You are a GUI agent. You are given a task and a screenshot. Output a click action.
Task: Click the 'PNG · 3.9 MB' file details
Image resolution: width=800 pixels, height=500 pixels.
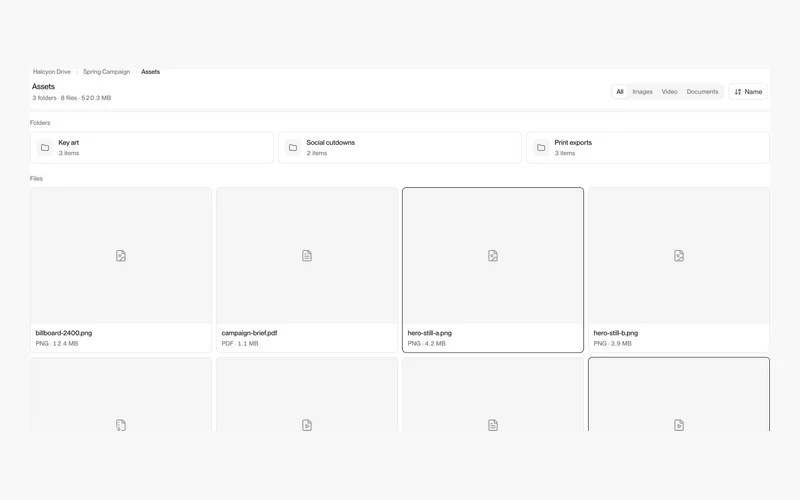pos(612,343)
